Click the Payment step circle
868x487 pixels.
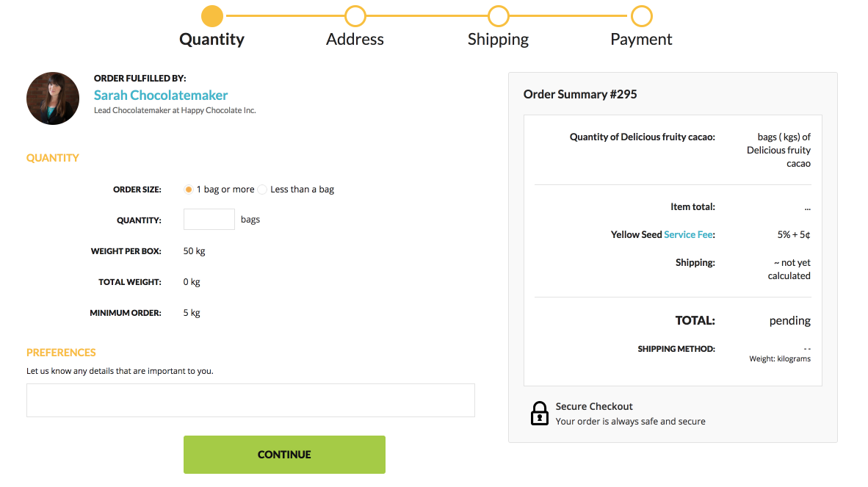point(641,15)
